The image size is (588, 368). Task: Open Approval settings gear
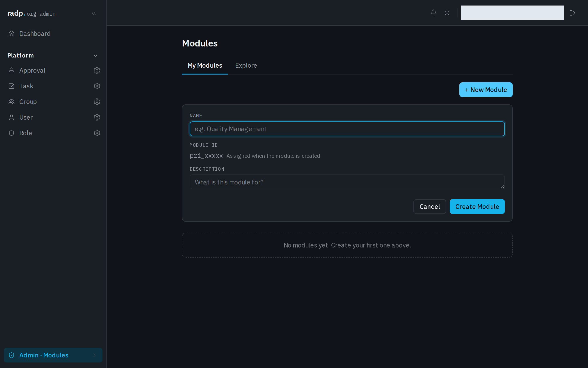point(97,70)
